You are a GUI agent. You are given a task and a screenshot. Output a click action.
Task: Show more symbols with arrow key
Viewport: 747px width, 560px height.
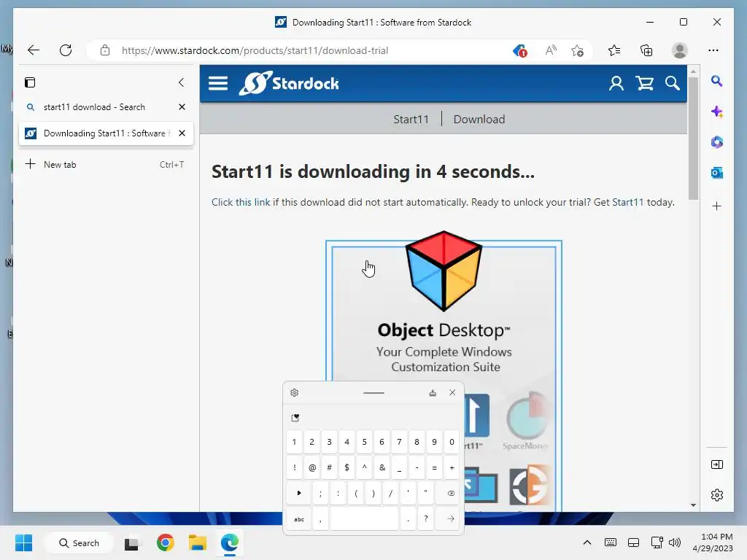(299, 494)
